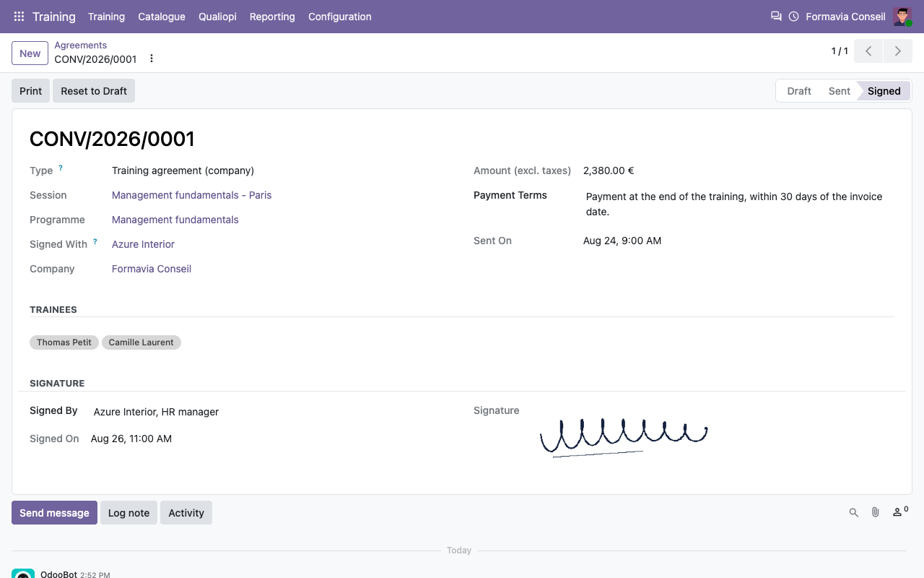This screenshot has width=924, height=578.
Task: Go back to Agreements breadcrumb
Action: coord(81,45)
